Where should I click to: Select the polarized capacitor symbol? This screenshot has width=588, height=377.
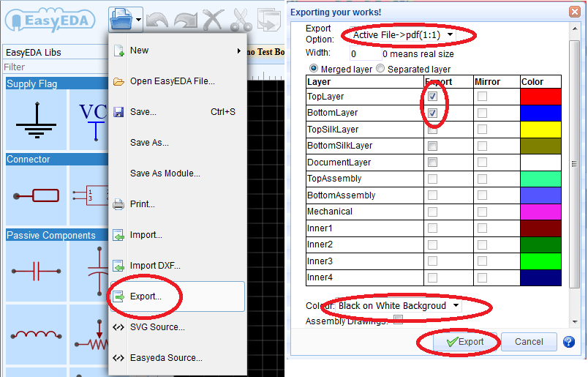89,271
